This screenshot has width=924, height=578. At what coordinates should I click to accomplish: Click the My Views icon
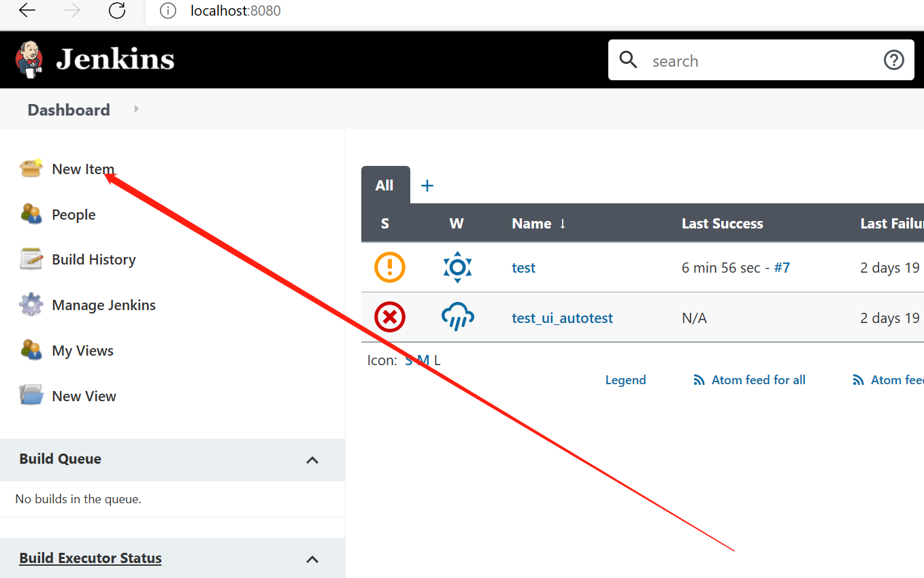click(x=31, y=350)
